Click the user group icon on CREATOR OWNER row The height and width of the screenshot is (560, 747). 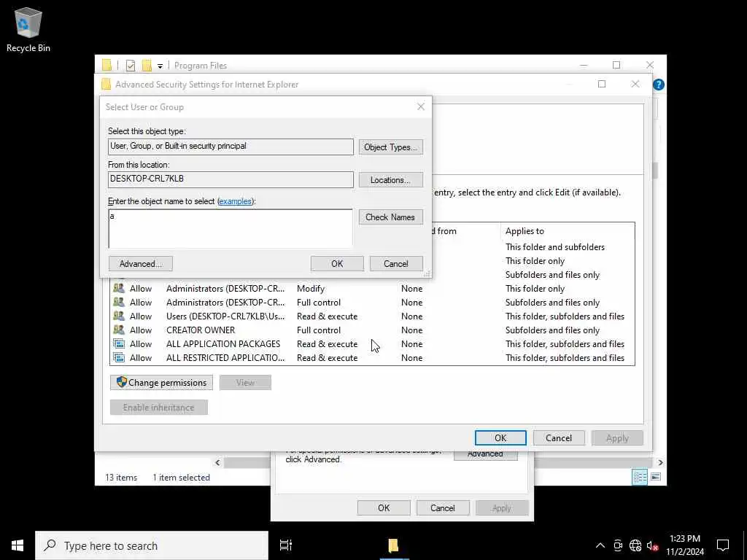click(119, 330)
